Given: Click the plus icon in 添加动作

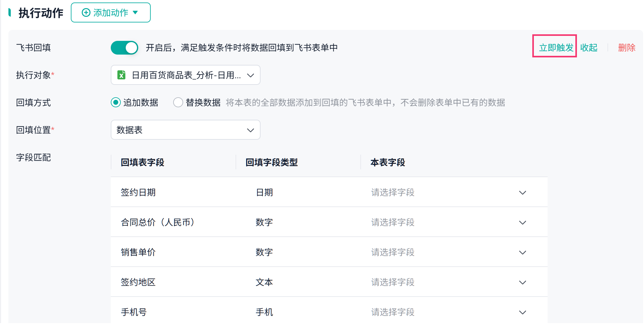Looking at the screenshot, I should 86,12.
